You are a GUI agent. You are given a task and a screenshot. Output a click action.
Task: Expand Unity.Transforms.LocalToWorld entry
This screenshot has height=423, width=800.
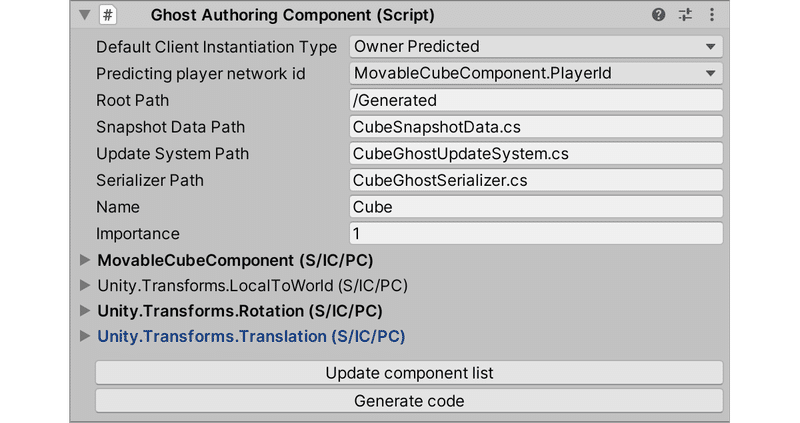[83, 286]
